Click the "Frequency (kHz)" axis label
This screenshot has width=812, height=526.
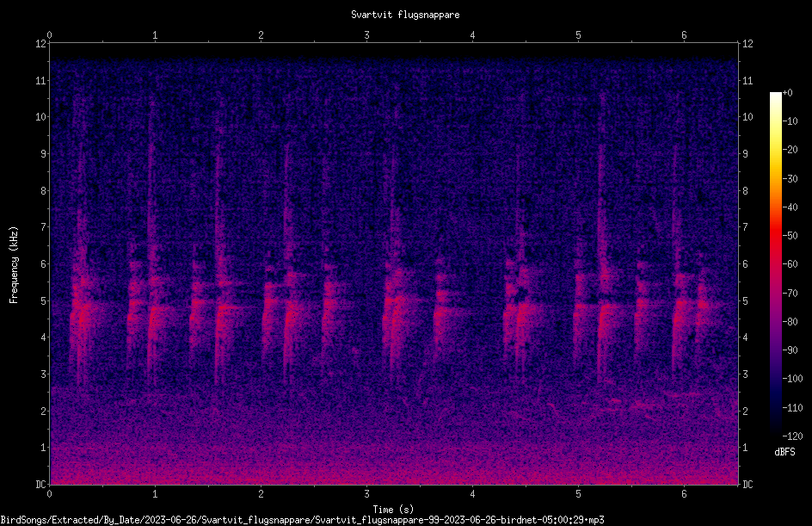pos(14,265)
